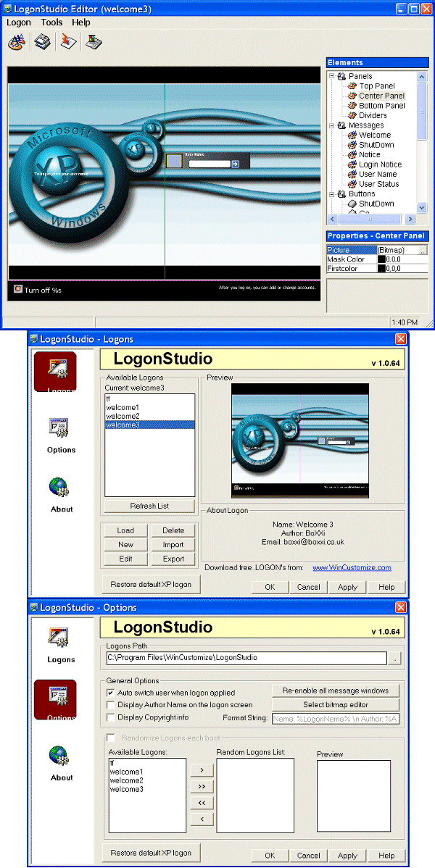The image size is (435, 868).
Task: Click the Refresh List button
Action: 149,506
